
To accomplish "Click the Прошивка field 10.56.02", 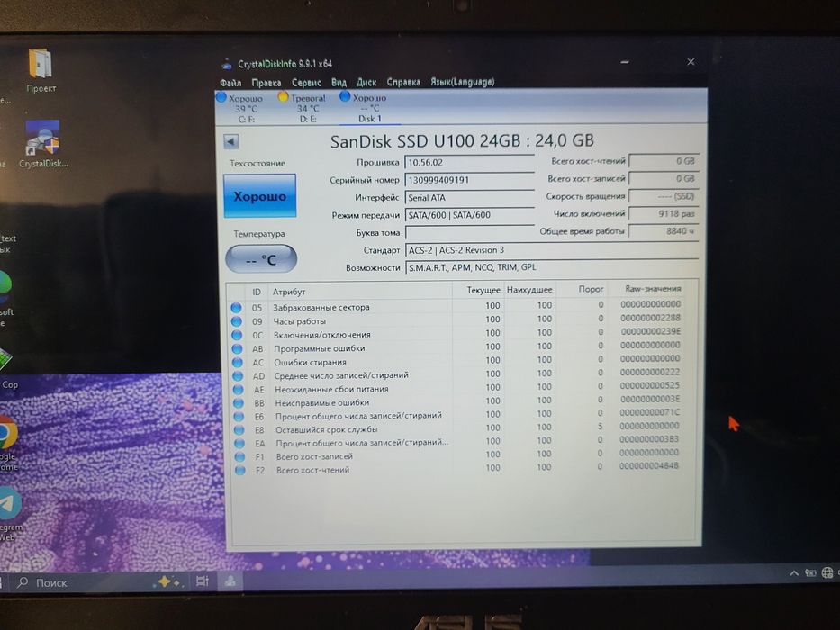I will 469,162.
